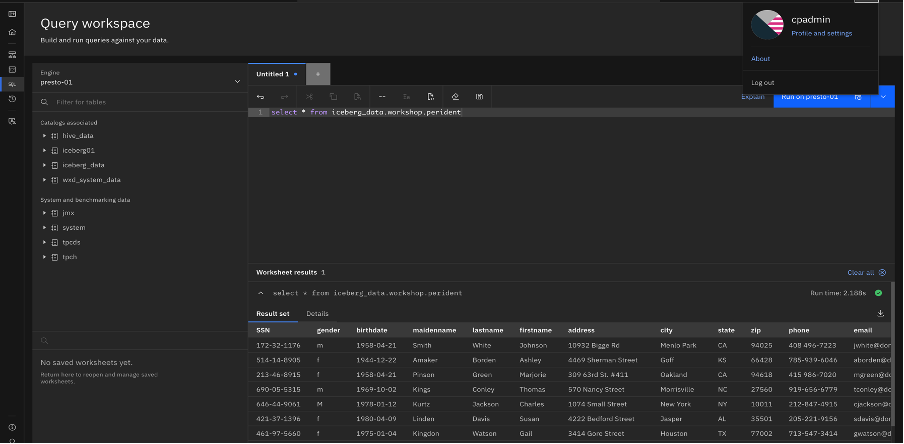
Task: Expand the tpcds catalog arrow
Action: [x=44, y=242]
